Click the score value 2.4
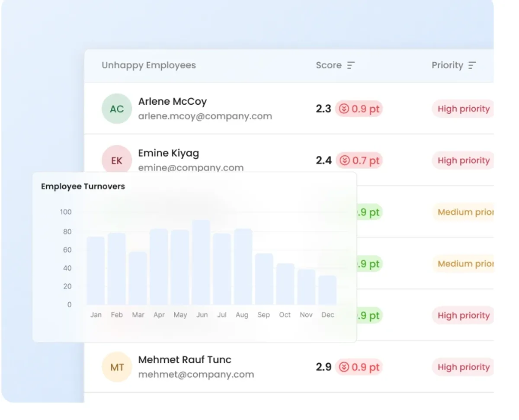The width and height of the screenshot is (519, 420). (x=324, y=160)
